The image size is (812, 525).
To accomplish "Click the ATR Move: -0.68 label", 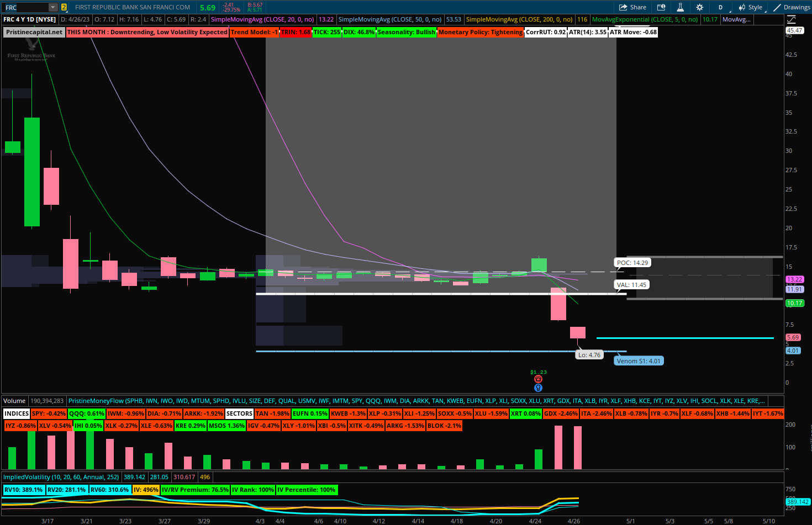I will click(x=633, y=32).
